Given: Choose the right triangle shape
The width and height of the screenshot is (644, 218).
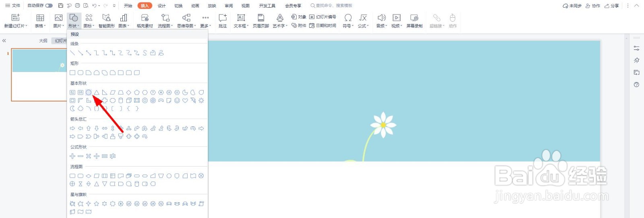Looking at the screenshot, I should coord(105,93).
